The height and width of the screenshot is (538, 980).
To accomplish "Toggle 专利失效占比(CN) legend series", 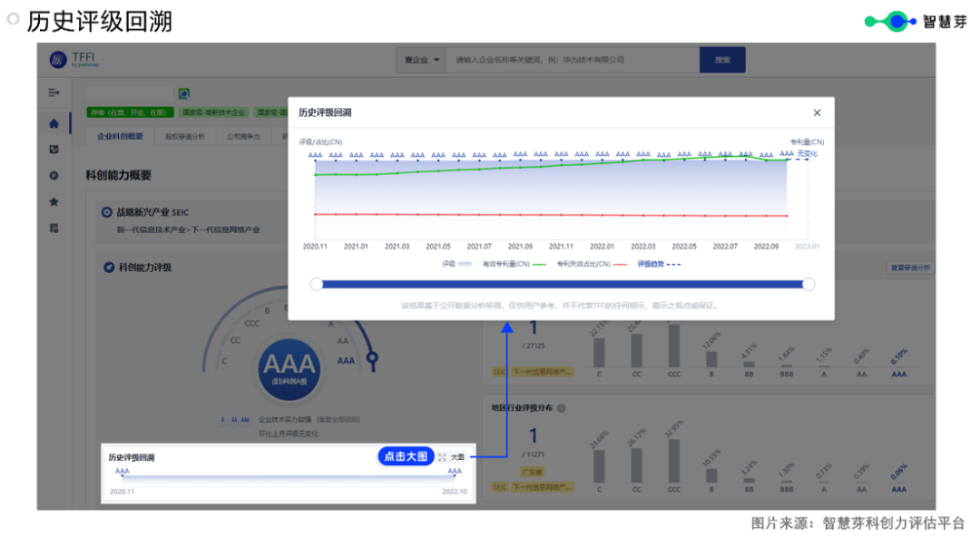I will click(x=591, y=264).
